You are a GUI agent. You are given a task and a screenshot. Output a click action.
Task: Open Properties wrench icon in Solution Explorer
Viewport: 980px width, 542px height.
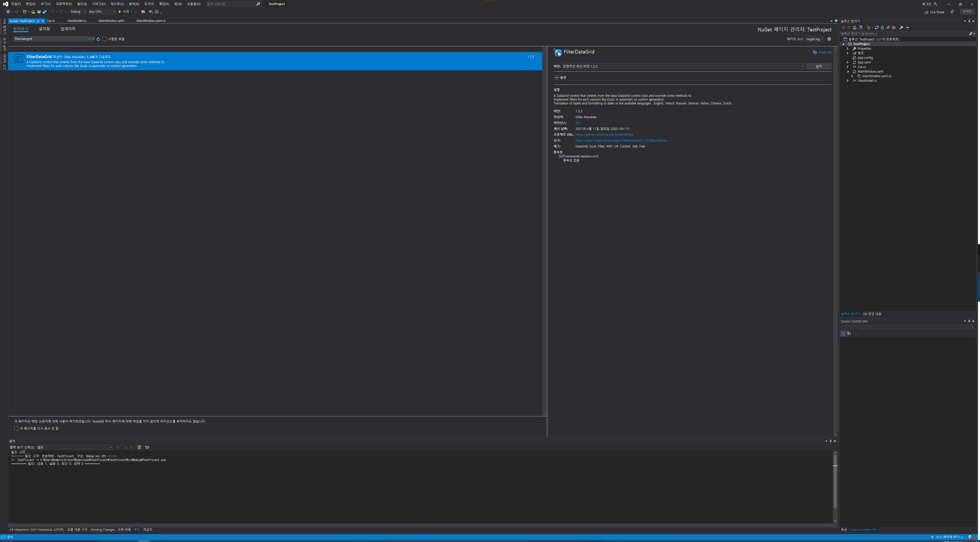tap(901, 28)
